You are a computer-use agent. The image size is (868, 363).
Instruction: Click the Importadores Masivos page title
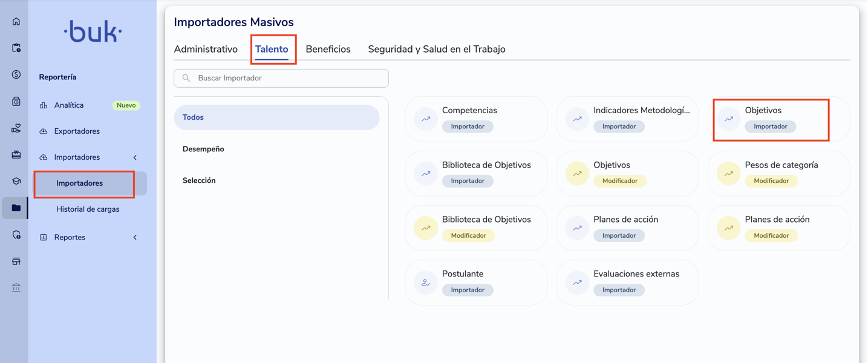233,22
